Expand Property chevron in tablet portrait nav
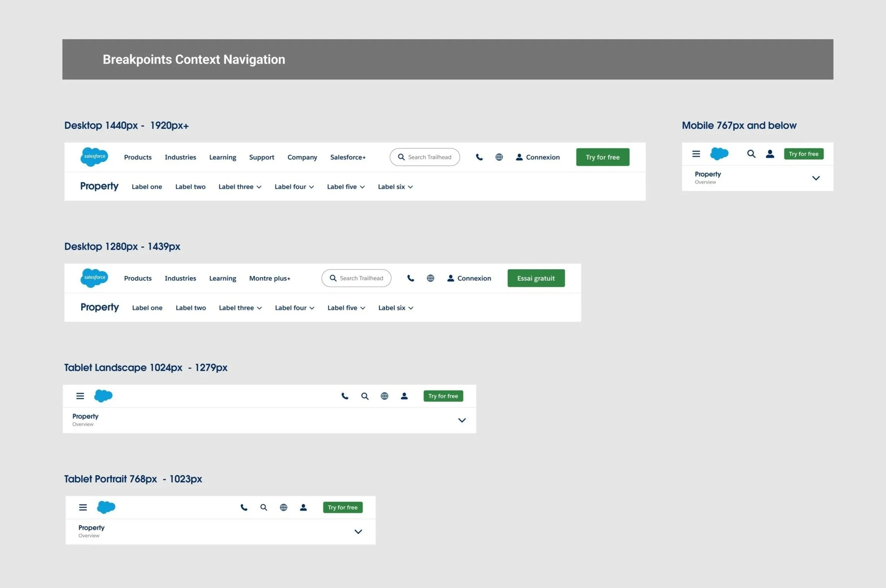This screenshot has height=588, width=886. coord(358,532)
